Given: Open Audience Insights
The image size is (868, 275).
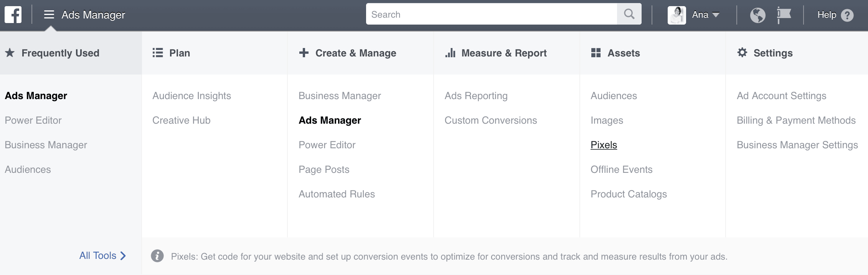Looking at the screenshot, I should coord(192,96).
